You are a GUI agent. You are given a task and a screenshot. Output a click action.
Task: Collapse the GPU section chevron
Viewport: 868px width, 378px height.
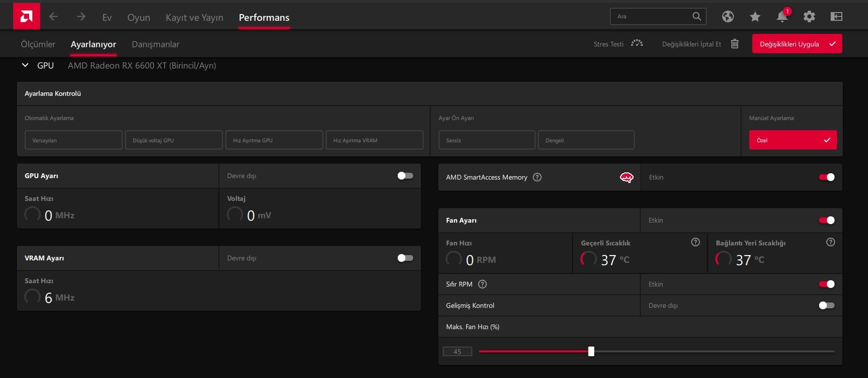[25, 65]
